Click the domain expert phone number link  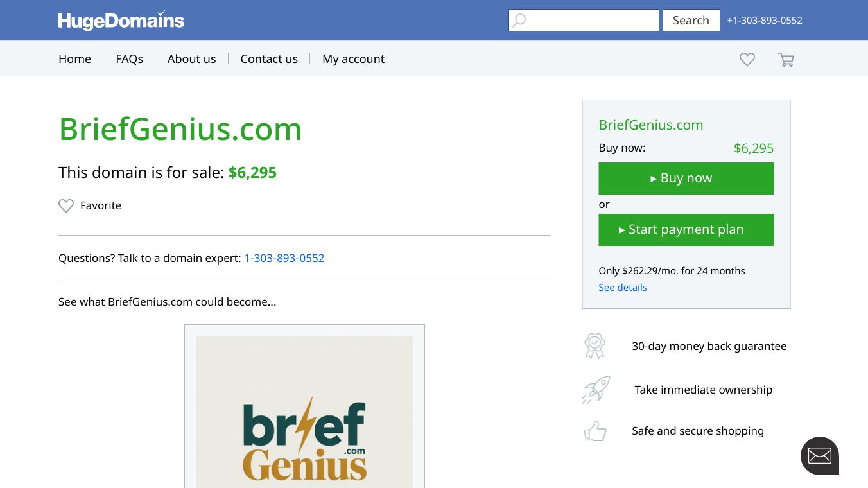tap(284, 258)
